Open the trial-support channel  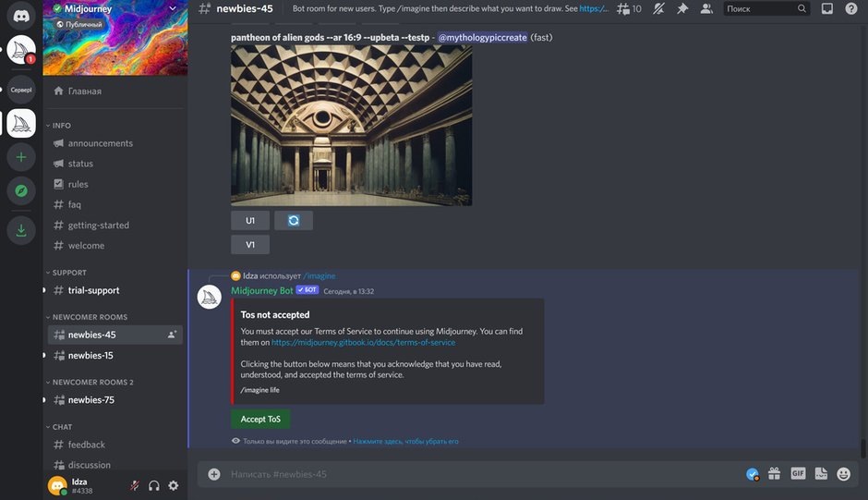pos(115,290)
